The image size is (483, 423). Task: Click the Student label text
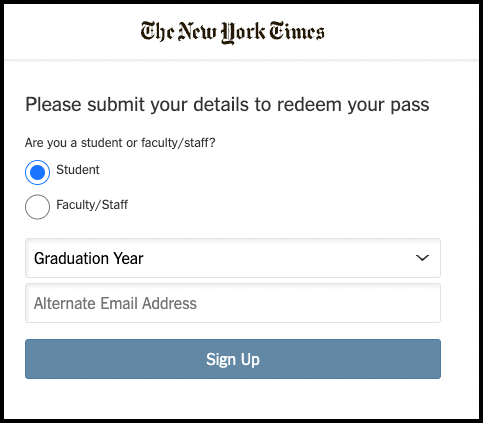(78, 170)
